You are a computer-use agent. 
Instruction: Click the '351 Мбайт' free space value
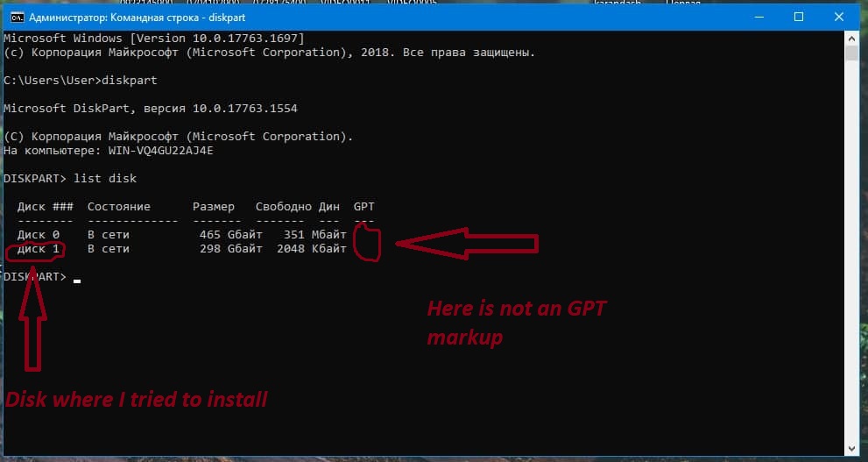315,235
